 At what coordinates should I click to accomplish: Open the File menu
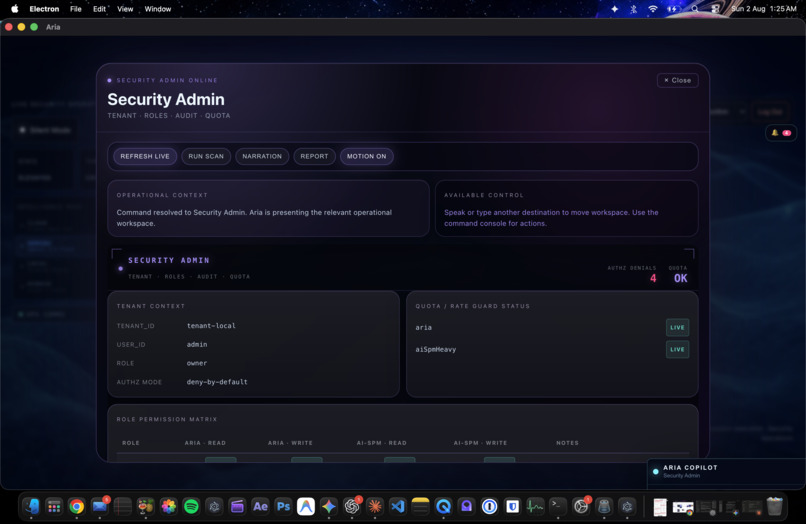[x=76, y=9]
